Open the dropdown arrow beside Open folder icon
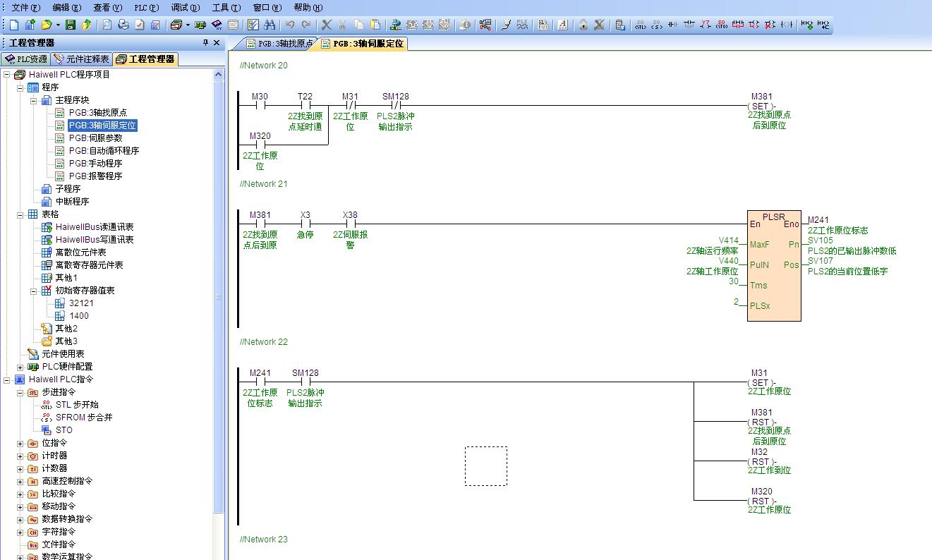 coord(57,25)
